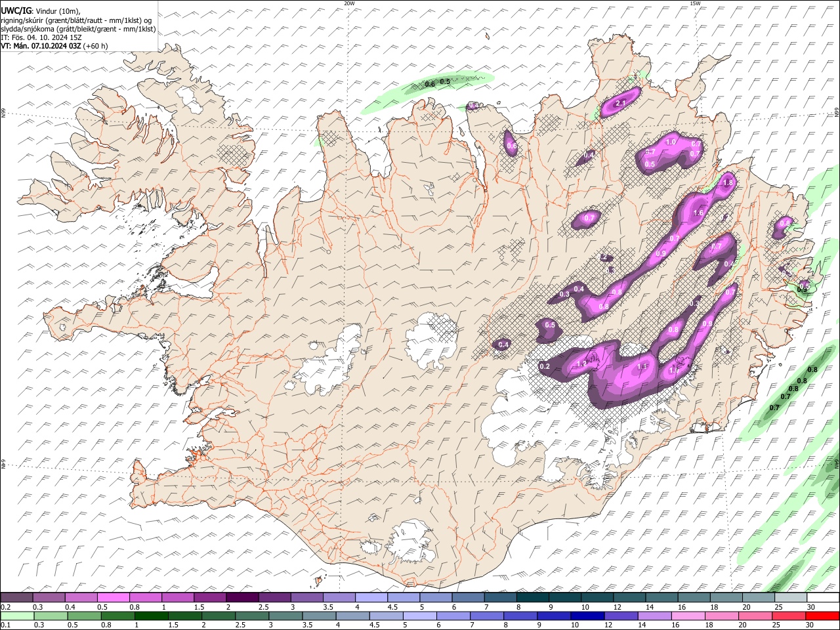Pick the rain-scale swatch between 2 and 2.5

219,616
